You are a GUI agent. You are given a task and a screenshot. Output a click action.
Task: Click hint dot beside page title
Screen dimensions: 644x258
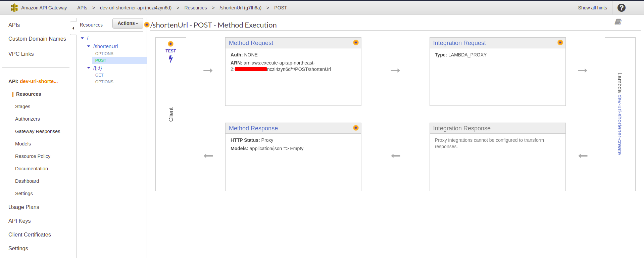click(147, 25)
